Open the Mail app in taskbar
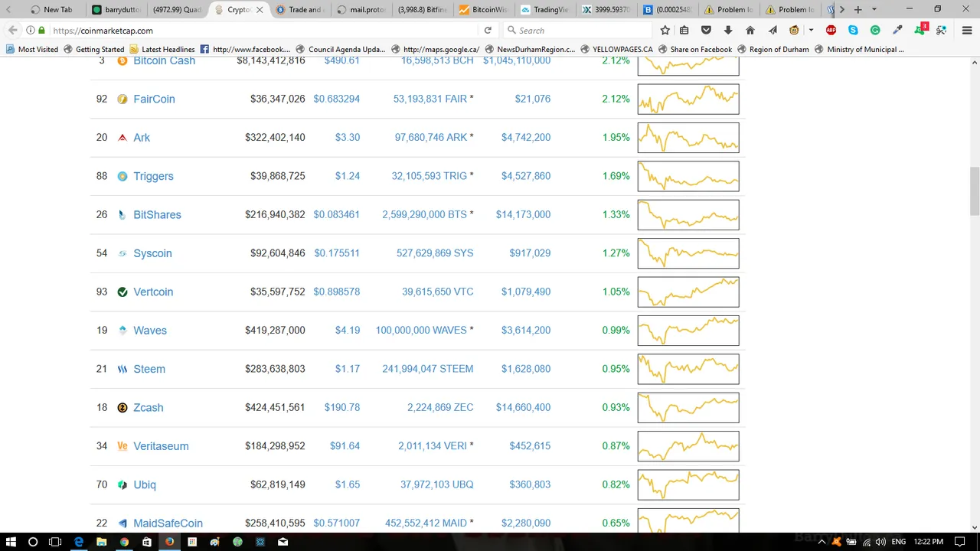This screenshot has height=551, width=980. (283, 542)
